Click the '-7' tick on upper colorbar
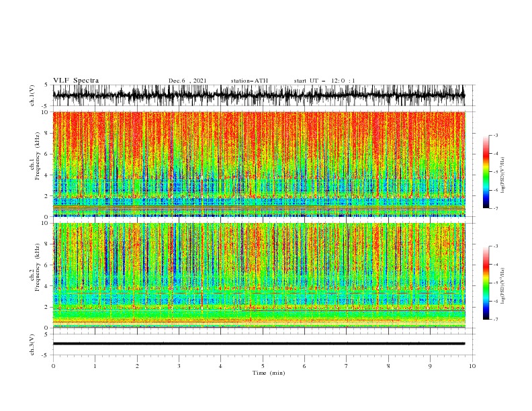This screenshot has height=411, width=532. (496, 208)
